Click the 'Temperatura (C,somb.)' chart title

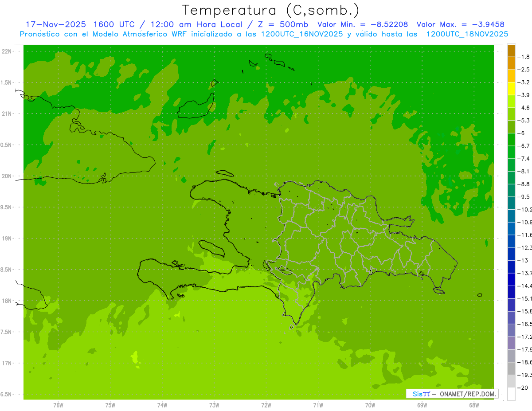click(270, 10)
